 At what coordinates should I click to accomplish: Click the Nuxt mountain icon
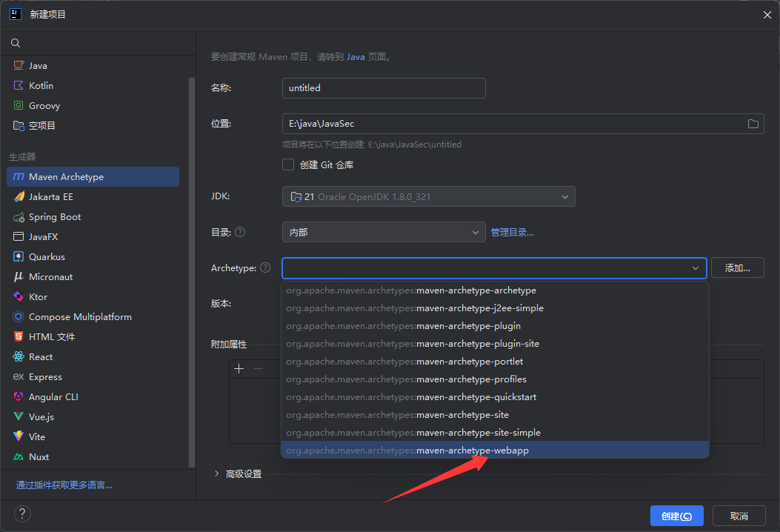tap(19, 457)
